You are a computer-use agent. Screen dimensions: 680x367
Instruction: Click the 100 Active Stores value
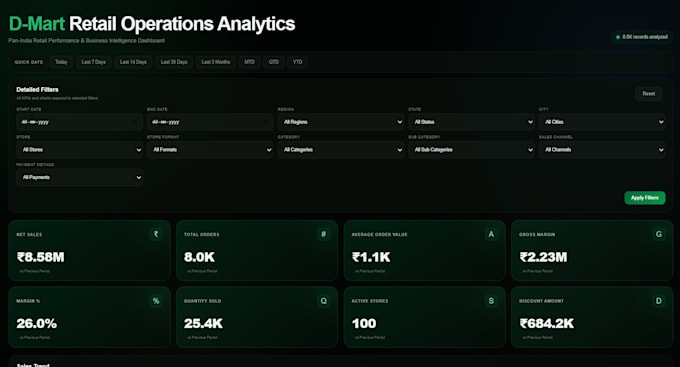pyautogui.click(x=364, y=324)
